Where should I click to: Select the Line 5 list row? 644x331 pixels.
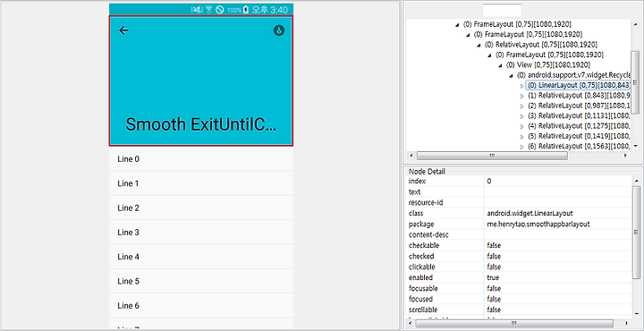point(201,281)
